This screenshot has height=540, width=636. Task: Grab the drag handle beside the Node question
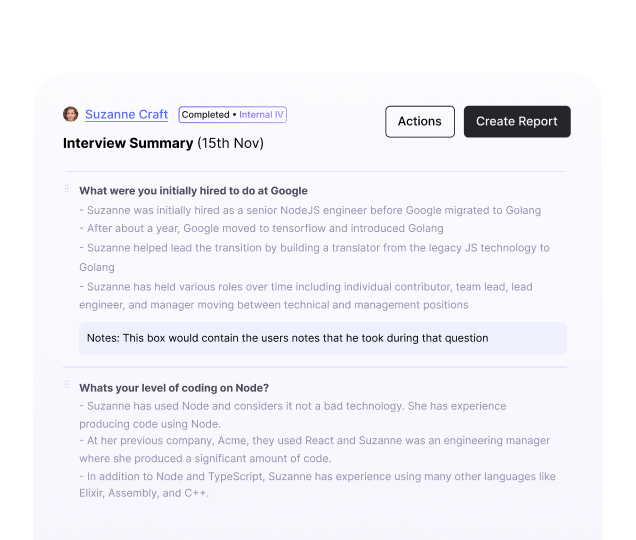(67, 386)
